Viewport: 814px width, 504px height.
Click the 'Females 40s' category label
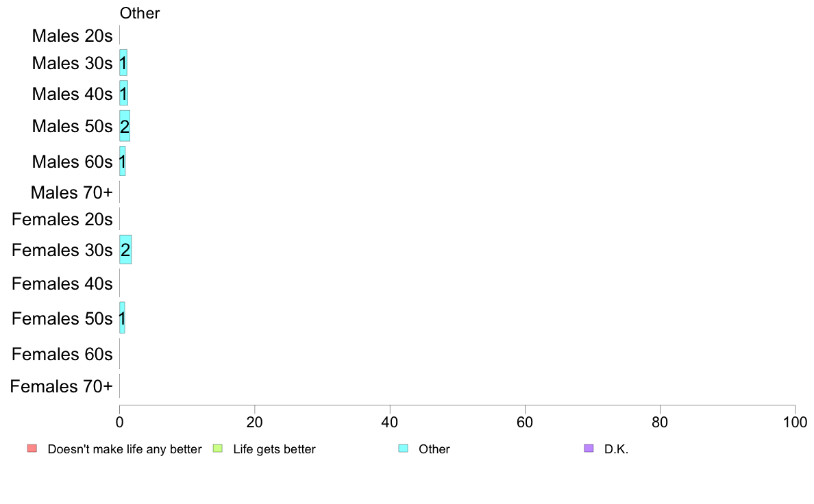[x=62, y=284]
